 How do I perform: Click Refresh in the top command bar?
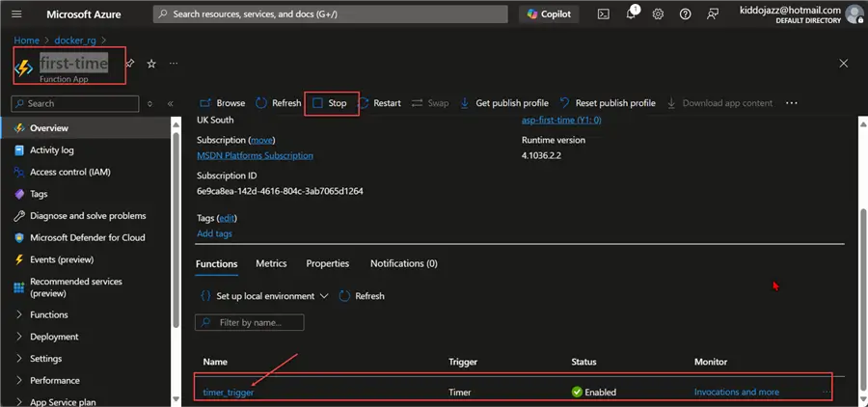[x=279, y=103]
